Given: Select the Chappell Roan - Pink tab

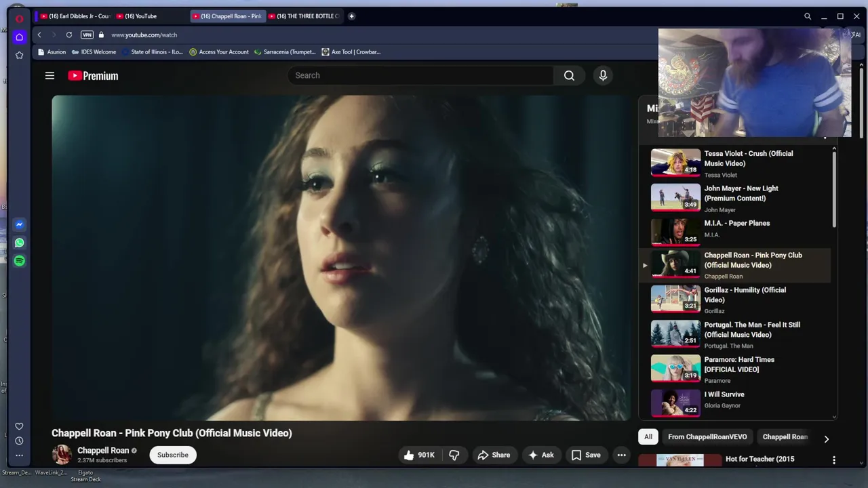Looking at the screenshot, I should pos(227,16).
